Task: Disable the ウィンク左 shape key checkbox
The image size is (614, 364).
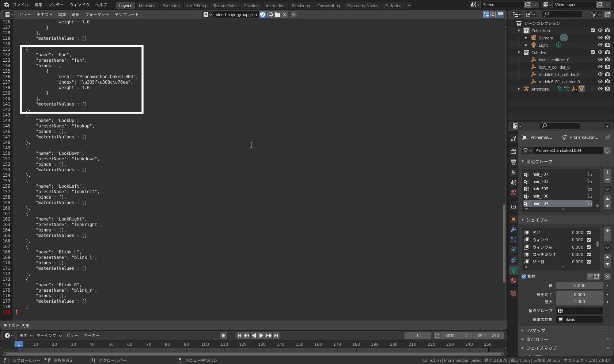Action: (589, 247)
